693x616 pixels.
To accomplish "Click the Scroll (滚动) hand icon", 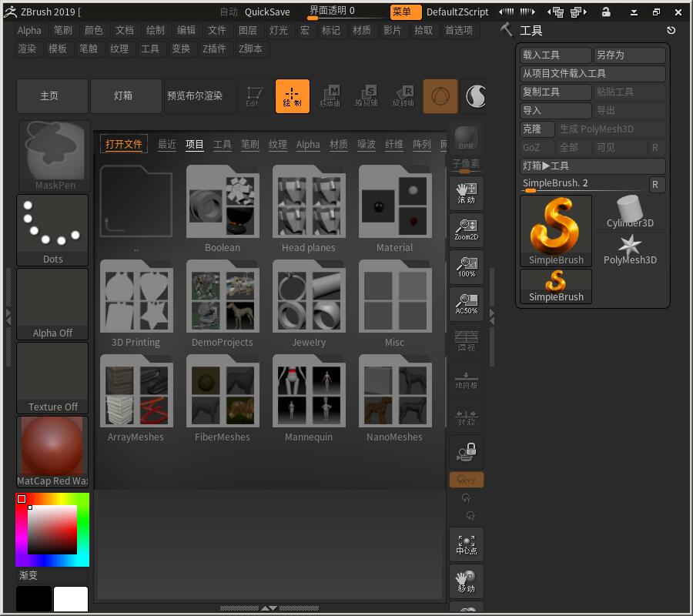I will 467,193.
